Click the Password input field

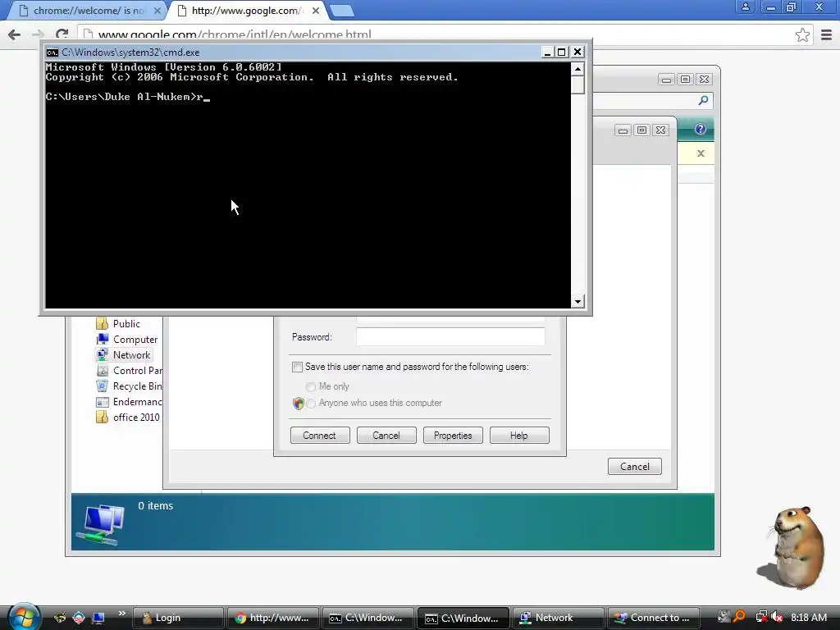pos(450,337)
